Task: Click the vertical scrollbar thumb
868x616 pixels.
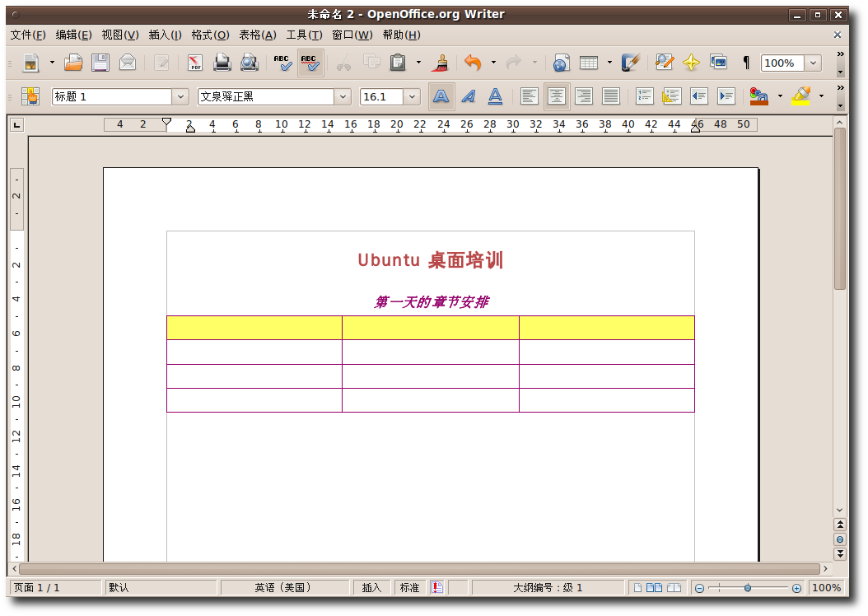Action: tap(840, 208)
